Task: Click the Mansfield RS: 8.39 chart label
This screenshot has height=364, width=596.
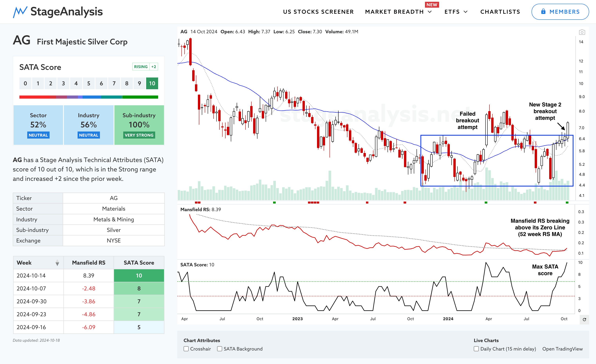Action: [x=200, y=209]
